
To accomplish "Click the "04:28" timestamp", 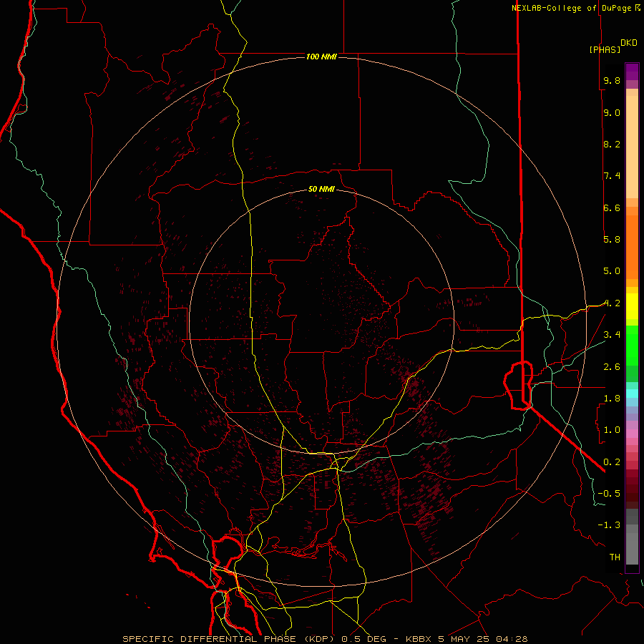I will [512, 639].
